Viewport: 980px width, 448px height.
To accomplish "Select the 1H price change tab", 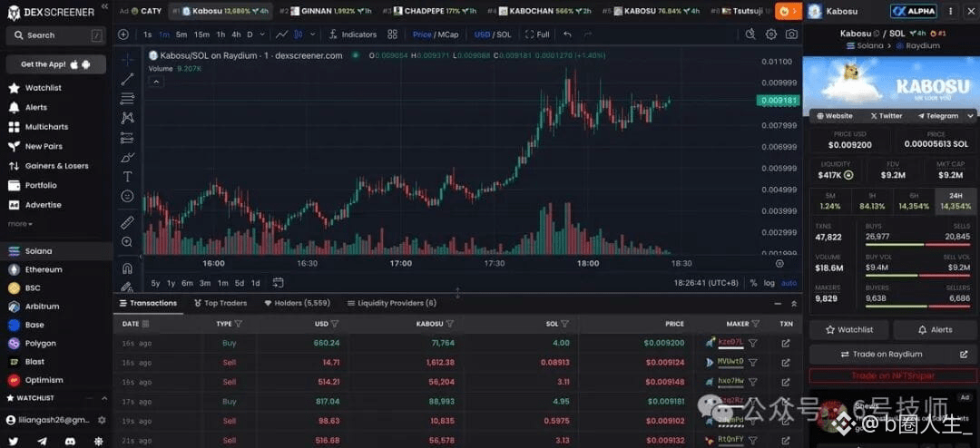I will (x=872, y=201).
